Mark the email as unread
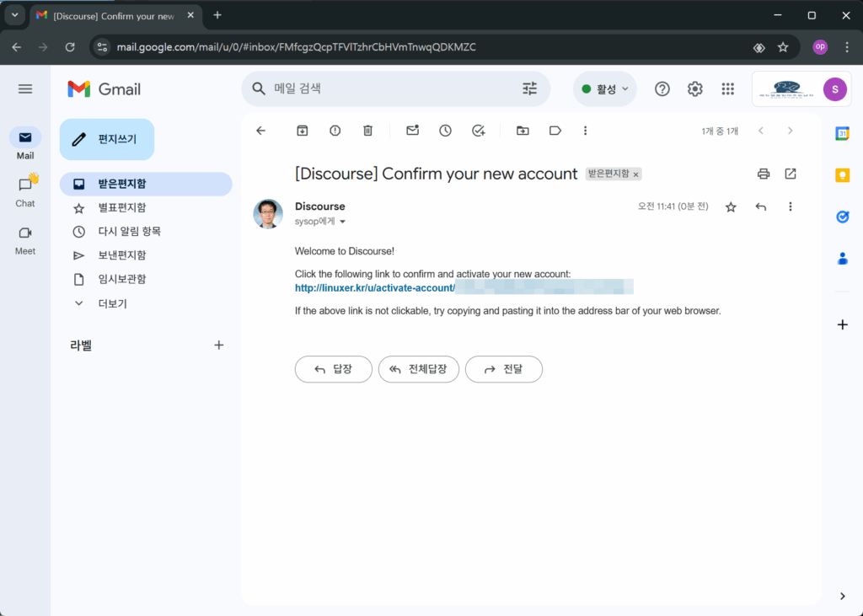Viewport: 863px width, 616px height. pyautogui.click(x=412, y=131)
